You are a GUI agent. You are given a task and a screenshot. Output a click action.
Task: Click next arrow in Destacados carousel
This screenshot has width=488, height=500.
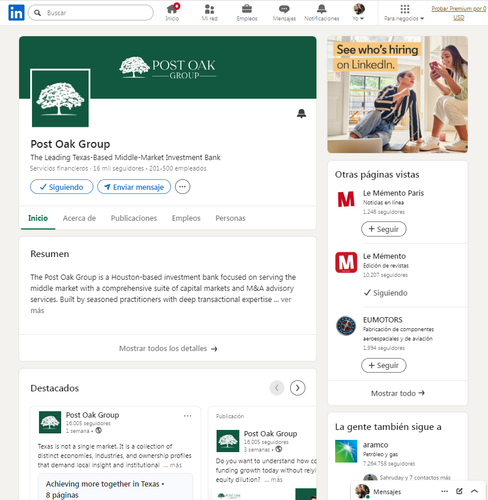pyautogui.click(x=297, y=388)
